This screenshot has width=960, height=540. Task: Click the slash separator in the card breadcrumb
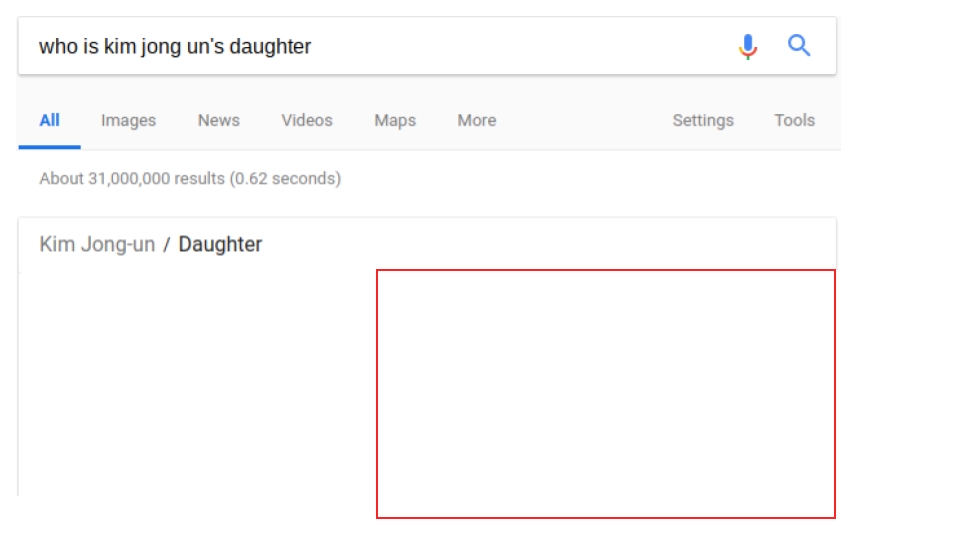coord(167,245)
